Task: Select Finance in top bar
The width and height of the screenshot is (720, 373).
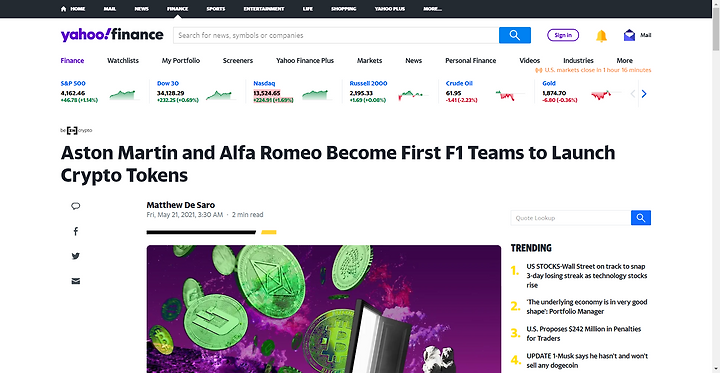Action: pyautogui.click(x=178, y=9)
